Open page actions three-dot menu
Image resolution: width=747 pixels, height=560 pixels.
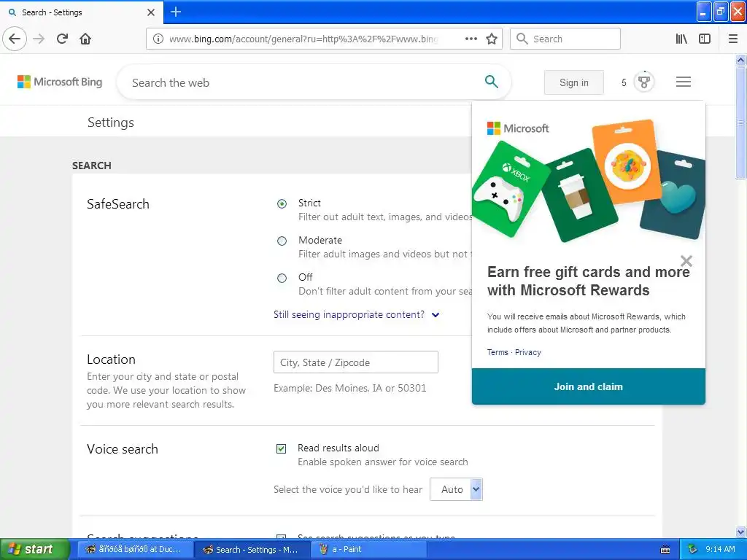pyautogui.click(x=471, y=39)
